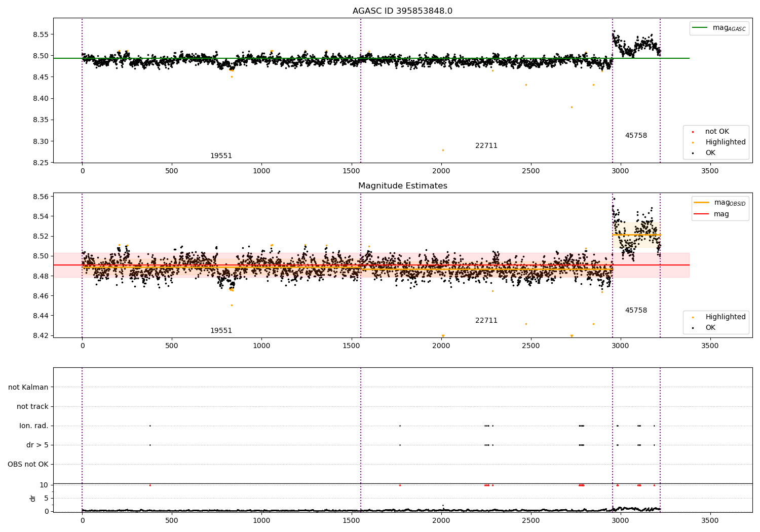This screenshot has width=760, height=532.
Task: Click the plot title AGASC ID 395853848.0
Action: click(403, 11)
